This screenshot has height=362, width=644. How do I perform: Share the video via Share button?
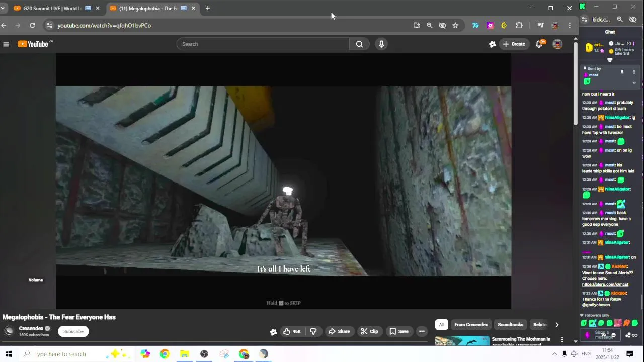[x=339, y=331]
